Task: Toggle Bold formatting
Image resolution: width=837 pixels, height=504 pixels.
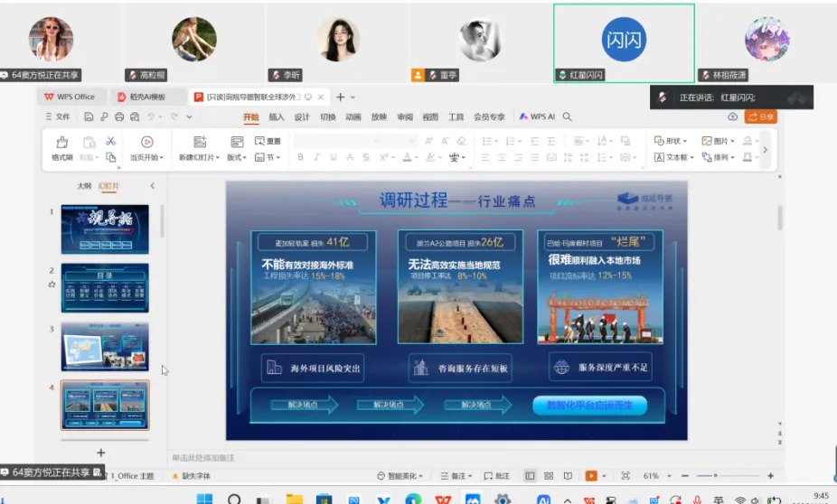Action: (300, 157)
